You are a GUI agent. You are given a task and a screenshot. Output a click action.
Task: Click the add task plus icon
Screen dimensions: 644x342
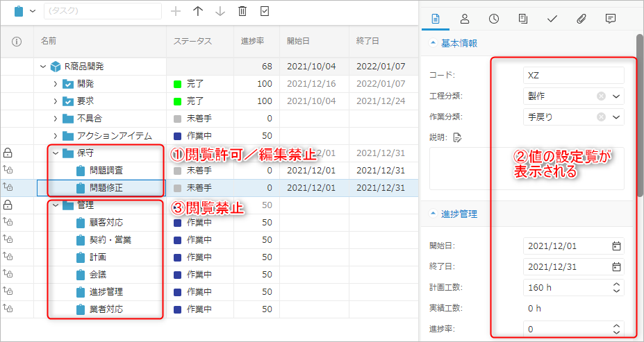176,11
